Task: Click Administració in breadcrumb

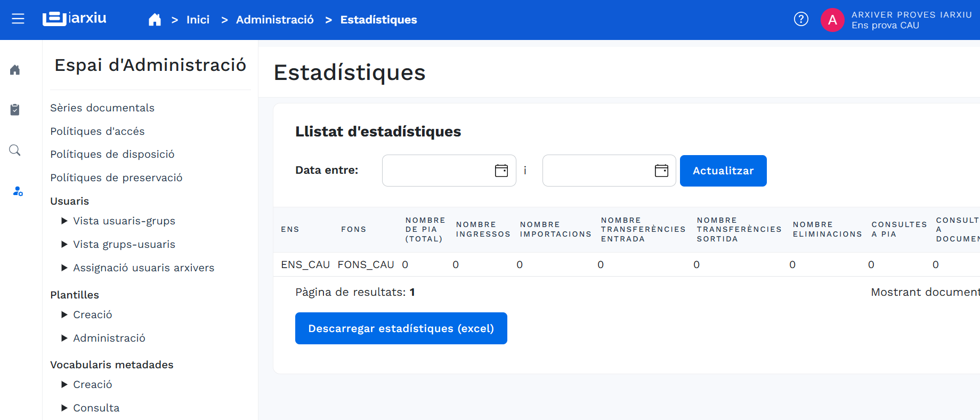Action: tap(274, 20)
